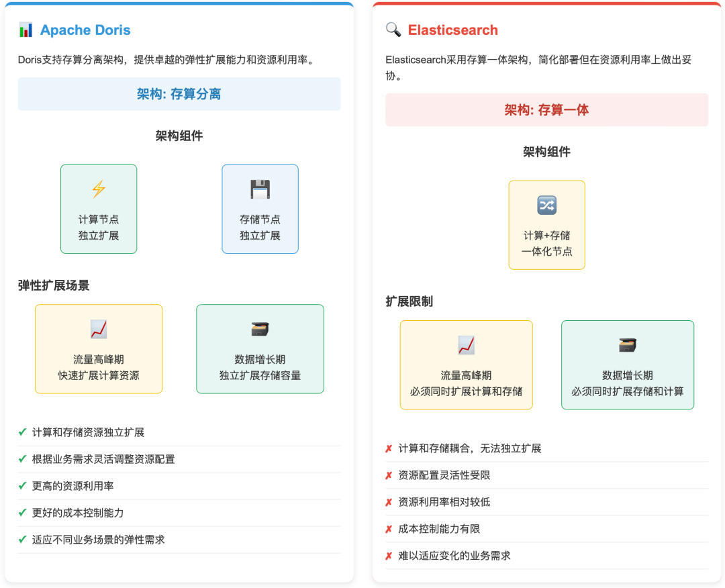Click the lightning bolt icon above 计算节点
The height and width of the screenshot is (588, 725).
tap(99, 189)
